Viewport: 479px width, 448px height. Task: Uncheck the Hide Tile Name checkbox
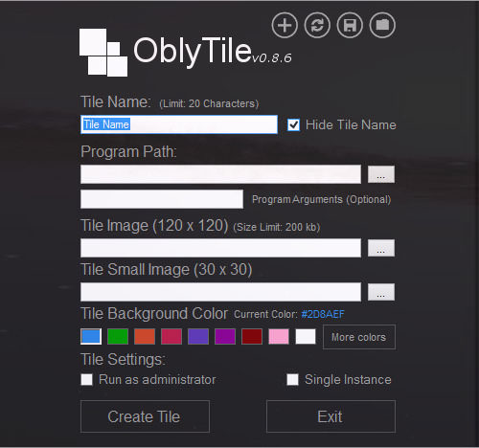[293, 124]
